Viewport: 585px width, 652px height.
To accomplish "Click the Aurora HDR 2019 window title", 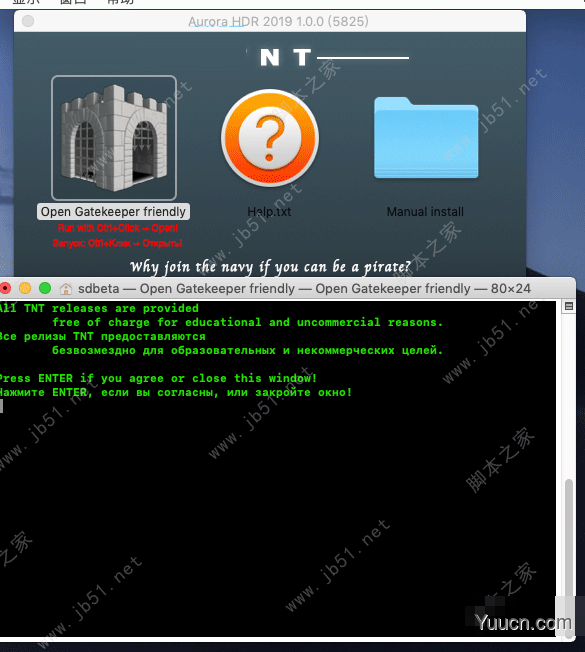I will tap(278, 21).
